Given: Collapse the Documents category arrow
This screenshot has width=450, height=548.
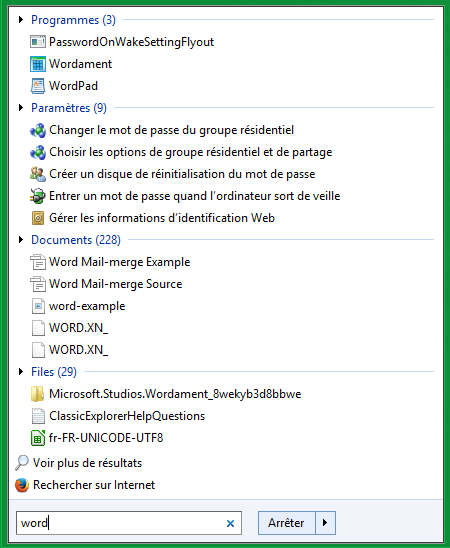Looking at the screenshot, I should pyautogui.click(x=21, y=240).
